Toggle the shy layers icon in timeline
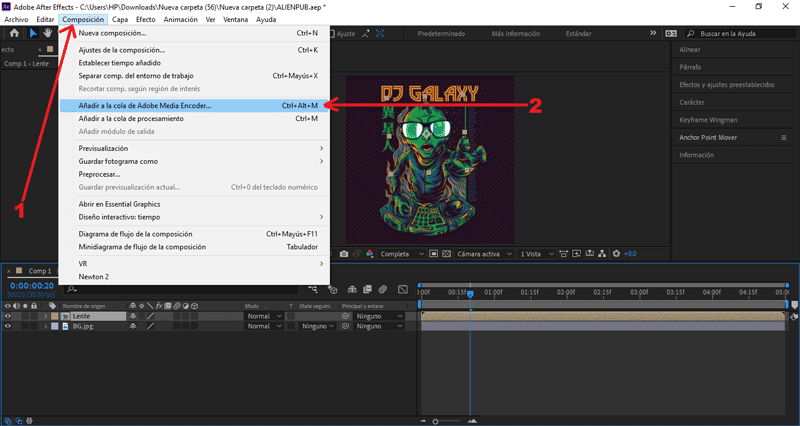Screen dimensions: 800x426 352,289
